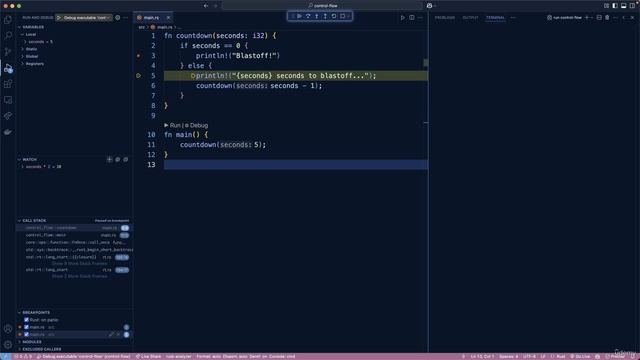640x360 pixels.
Task: Create a new terminal with plus icon
Action: tap(587, 18)
